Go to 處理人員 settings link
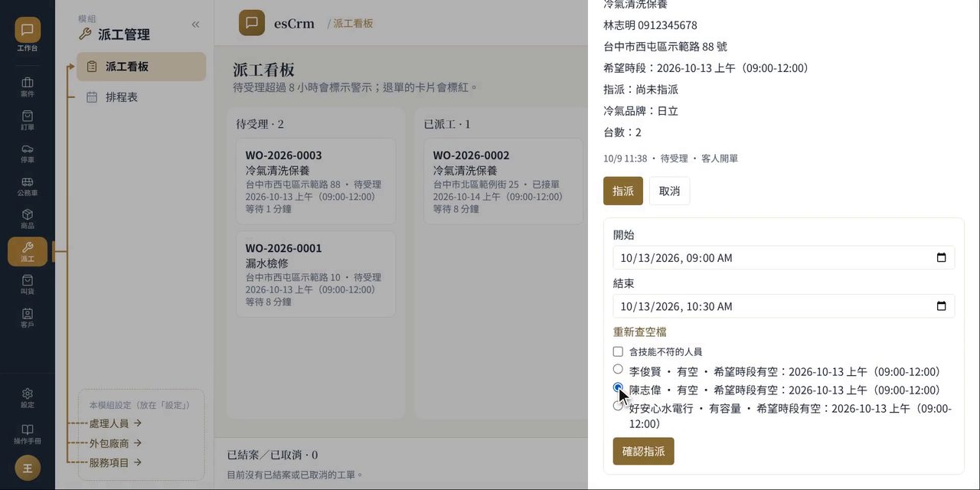The image size is (980, 490). pyautogui.click(x=116, y=423)
